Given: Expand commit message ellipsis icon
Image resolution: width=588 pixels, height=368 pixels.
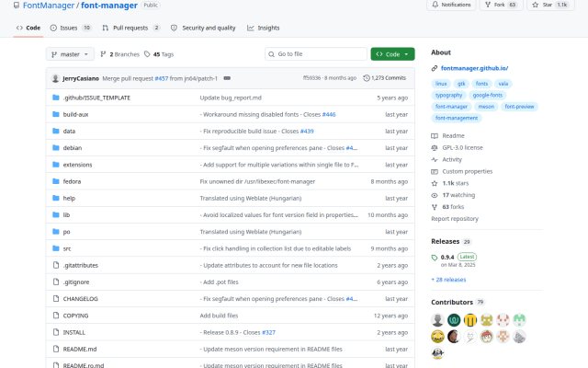Looking at the screenshot, I should coord(227,78).
